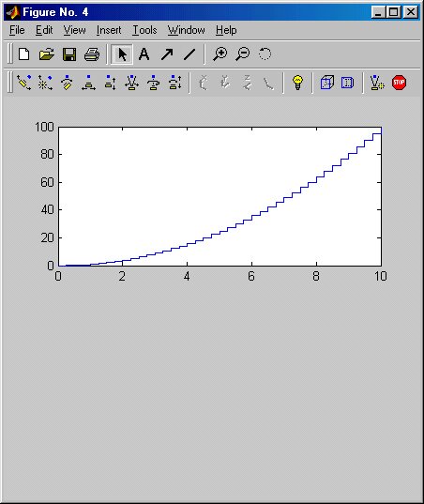This screenshot has width=424, height=504.
Task: Activate the Rotate 3D tool
Action: [x=265, y=54]
